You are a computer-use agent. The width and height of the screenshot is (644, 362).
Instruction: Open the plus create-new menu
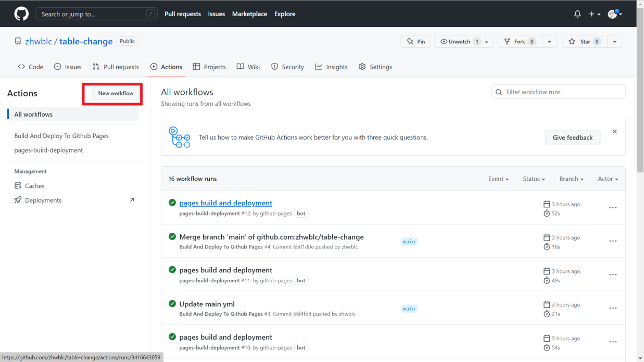(595, 14)
